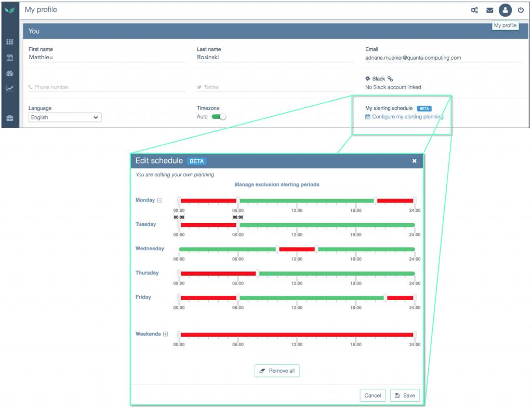
Task: Click Wednesday left slider handle
Action: coord(277,249)
